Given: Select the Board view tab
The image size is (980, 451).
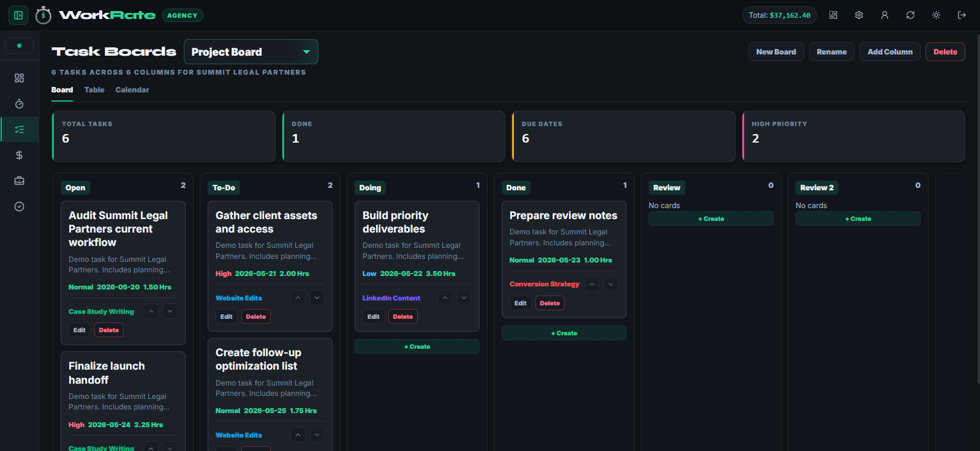Looking at the screenshot, I should click(62, 90).
